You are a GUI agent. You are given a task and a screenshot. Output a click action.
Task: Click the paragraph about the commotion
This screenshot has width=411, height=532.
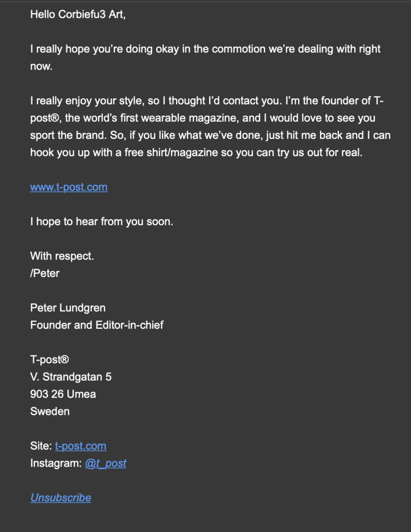tap(205, 57)
